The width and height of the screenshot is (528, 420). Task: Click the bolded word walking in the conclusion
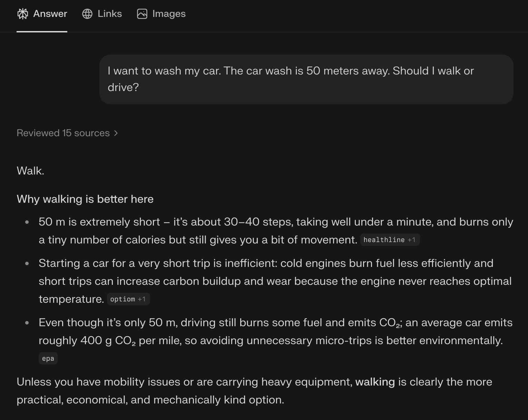click(x=375, y=382)
